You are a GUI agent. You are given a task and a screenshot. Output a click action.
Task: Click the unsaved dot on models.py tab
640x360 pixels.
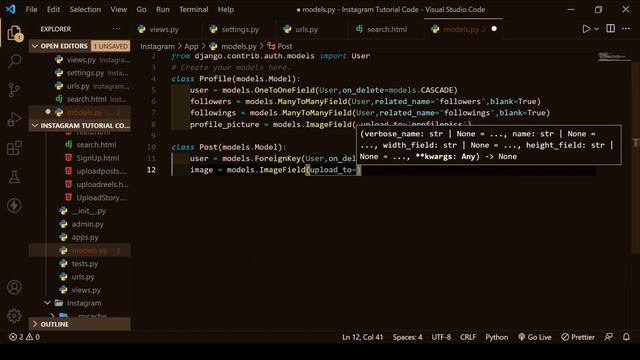(494, 29)
